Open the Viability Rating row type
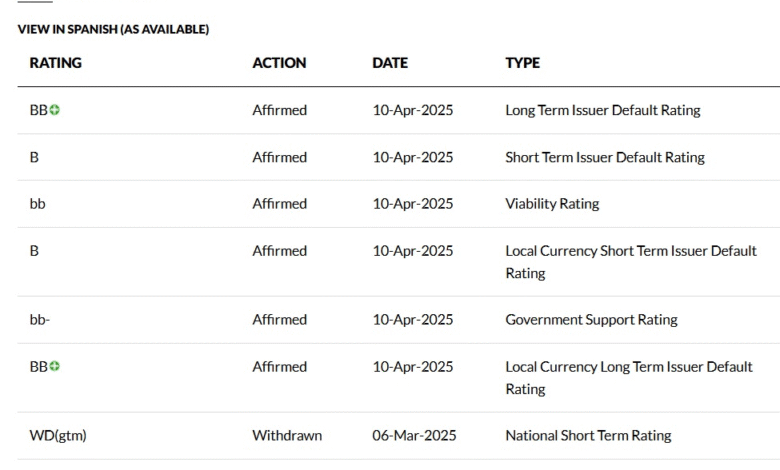780x470 pixels. click(552, 204)
